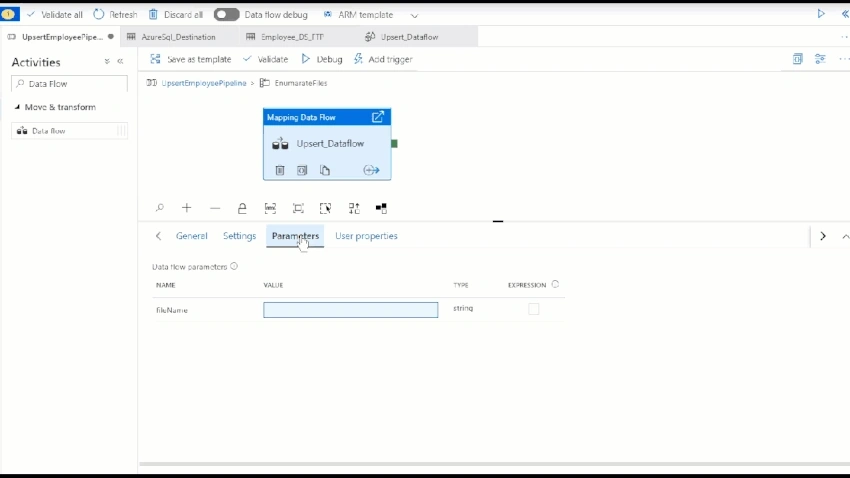Screen dimensions: 850x478
Task: Click Discard all changes
Action: click(176, 15)
